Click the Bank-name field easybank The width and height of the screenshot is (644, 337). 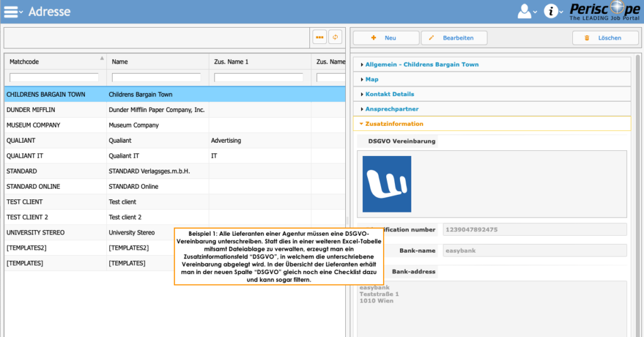pos(535,250)
